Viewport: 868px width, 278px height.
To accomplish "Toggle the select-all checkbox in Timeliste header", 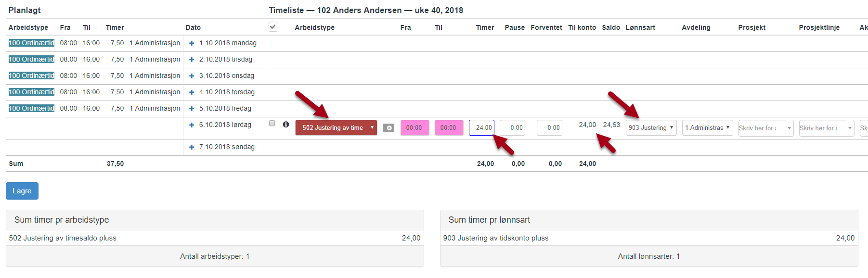I will point(273,26).
